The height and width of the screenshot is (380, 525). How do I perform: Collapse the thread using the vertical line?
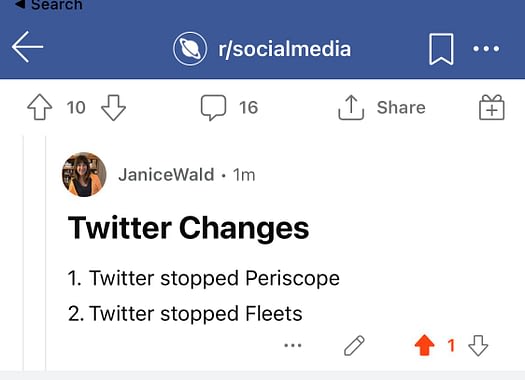pyautogui.click(x=46, y=253)
